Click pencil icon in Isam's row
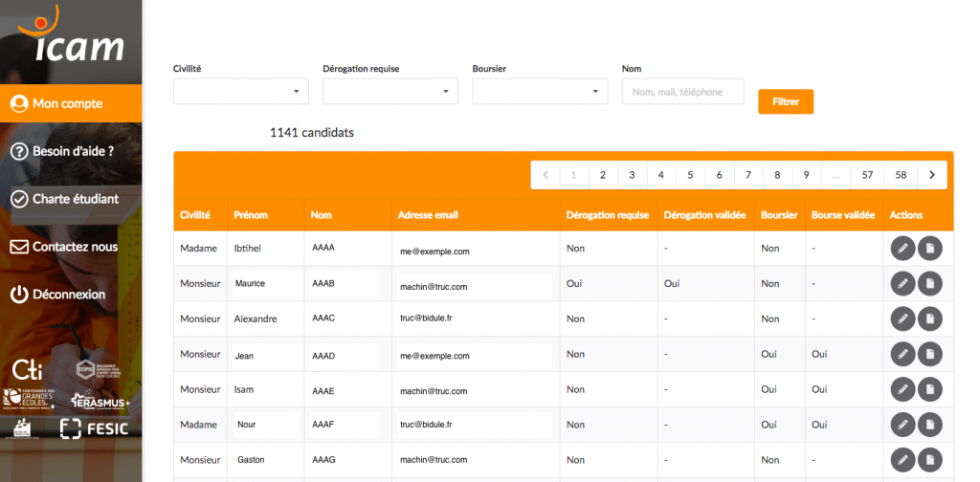This screenshot has width=980, height=482. [x=902, y=389]
